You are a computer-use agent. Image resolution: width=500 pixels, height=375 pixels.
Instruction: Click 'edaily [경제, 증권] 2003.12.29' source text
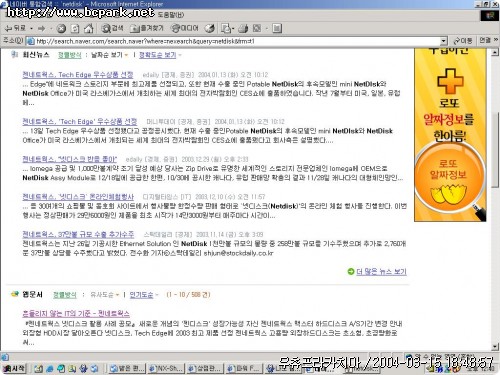click(187, 159)
